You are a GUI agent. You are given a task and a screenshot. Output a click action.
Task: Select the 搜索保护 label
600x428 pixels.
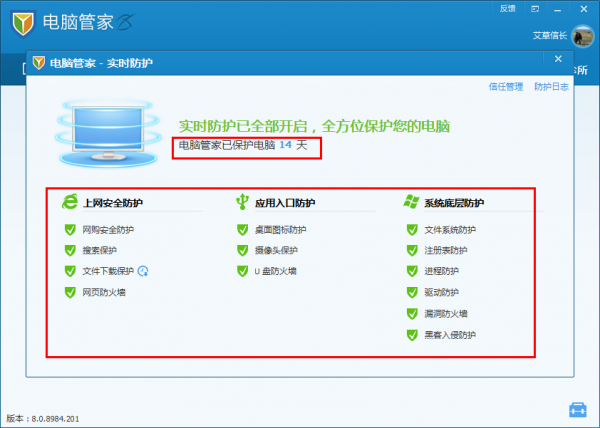(99, 251)
